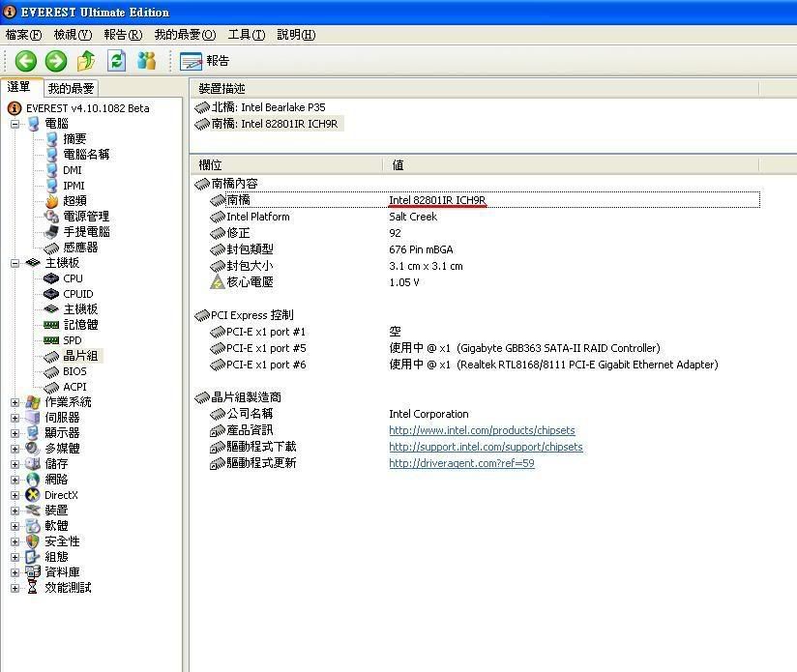Switch to the 選單 tab
Image resolution: width=797 pixels, height=672 pixels.
pos(20,87)
